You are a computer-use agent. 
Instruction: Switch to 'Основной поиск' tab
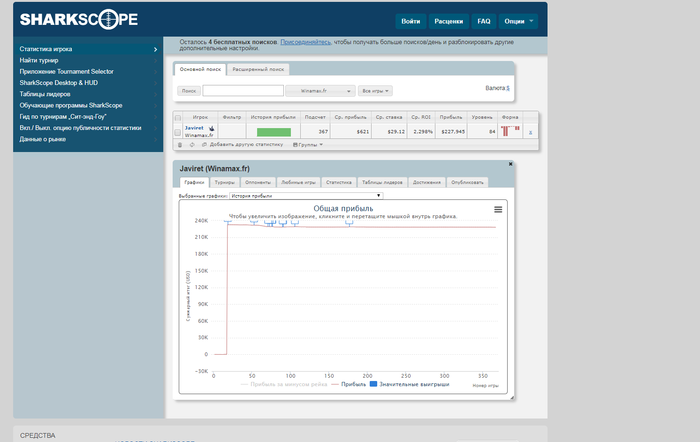pos(200,69)
